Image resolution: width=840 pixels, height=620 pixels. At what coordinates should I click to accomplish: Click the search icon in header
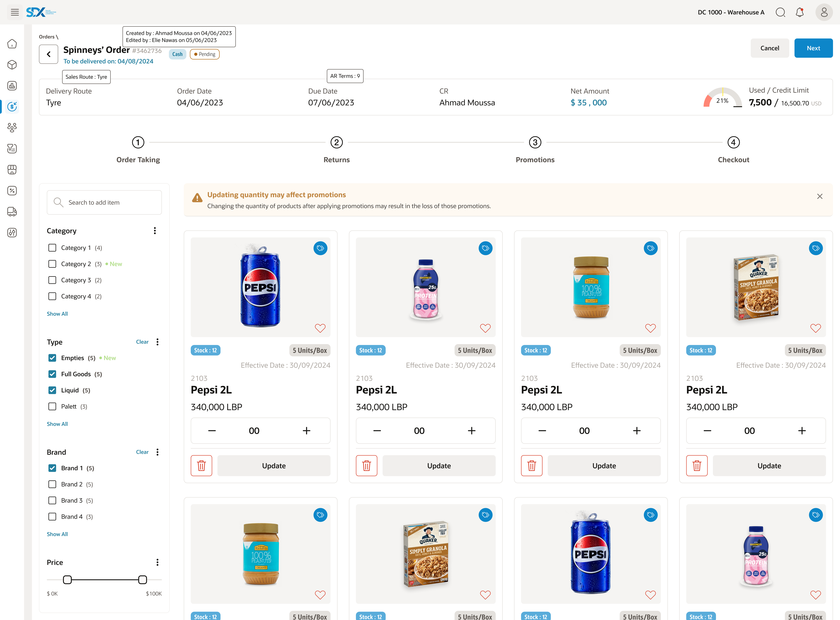click(780, 12)
